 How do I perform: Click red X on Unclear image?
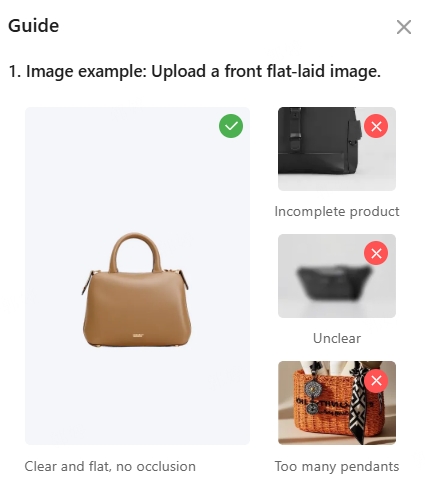point(376,253)
